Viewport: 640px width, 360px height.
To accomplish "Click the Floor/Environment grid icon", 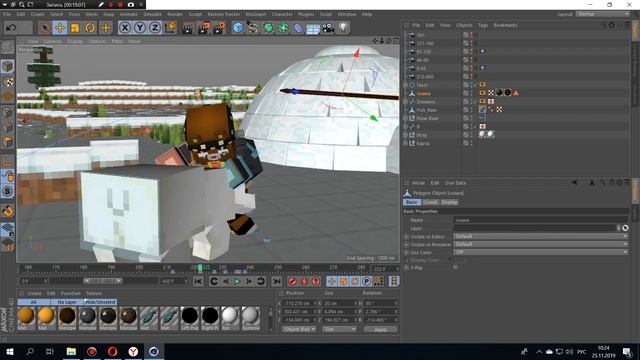I will (x=313, y=28).
